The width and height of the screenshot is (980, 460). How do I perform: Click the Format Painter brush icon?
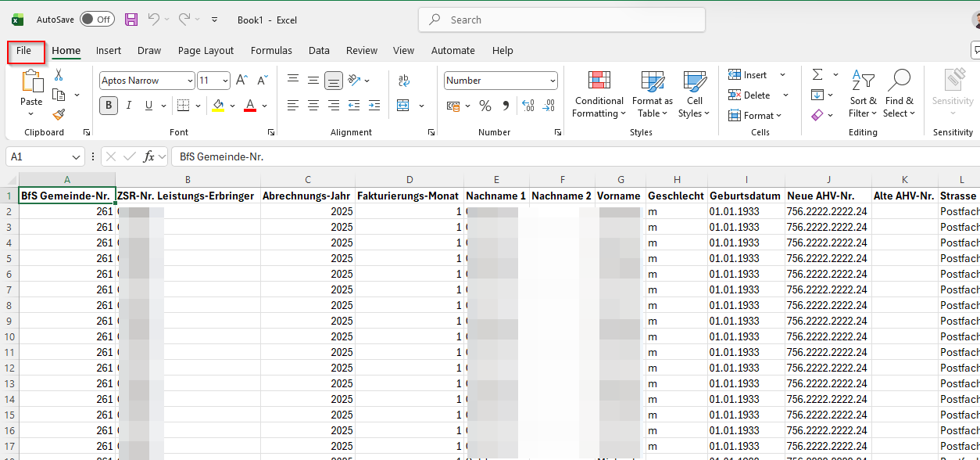click(x=59, y=114)
